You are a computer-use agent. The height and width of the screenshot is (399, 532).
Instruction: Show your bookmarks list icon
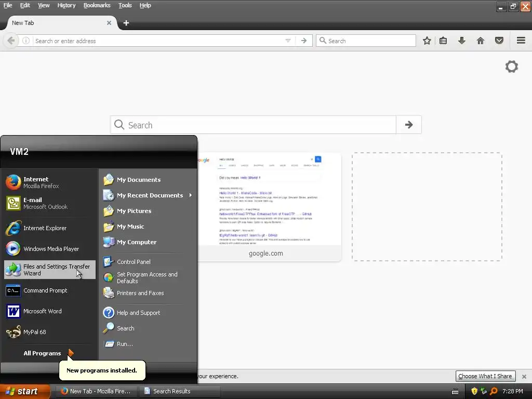[x=443, y=41]
